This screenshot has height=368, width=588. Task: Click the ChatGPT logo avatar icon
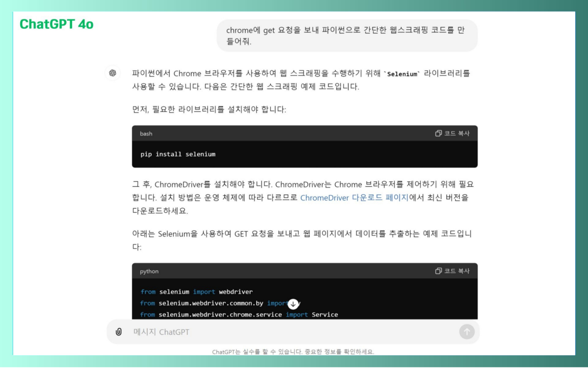[x=113, y=73]
